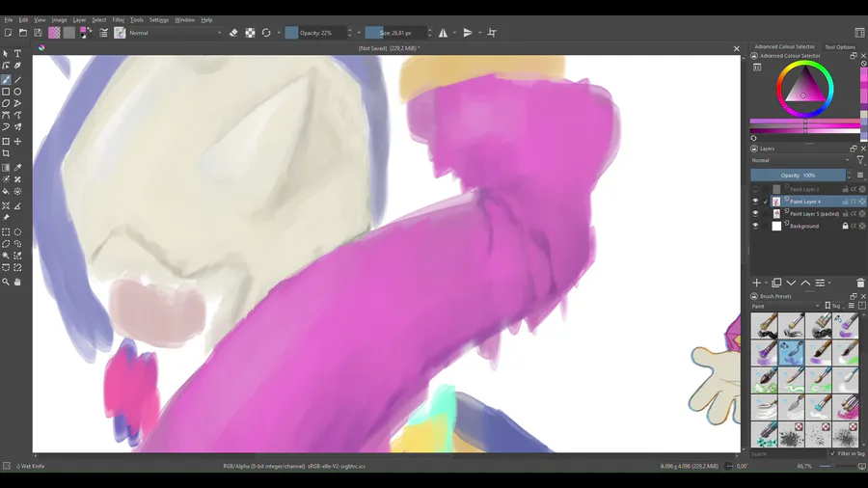The image size is (868, 488).
Task: Select the Text tool
Action: 17,54
